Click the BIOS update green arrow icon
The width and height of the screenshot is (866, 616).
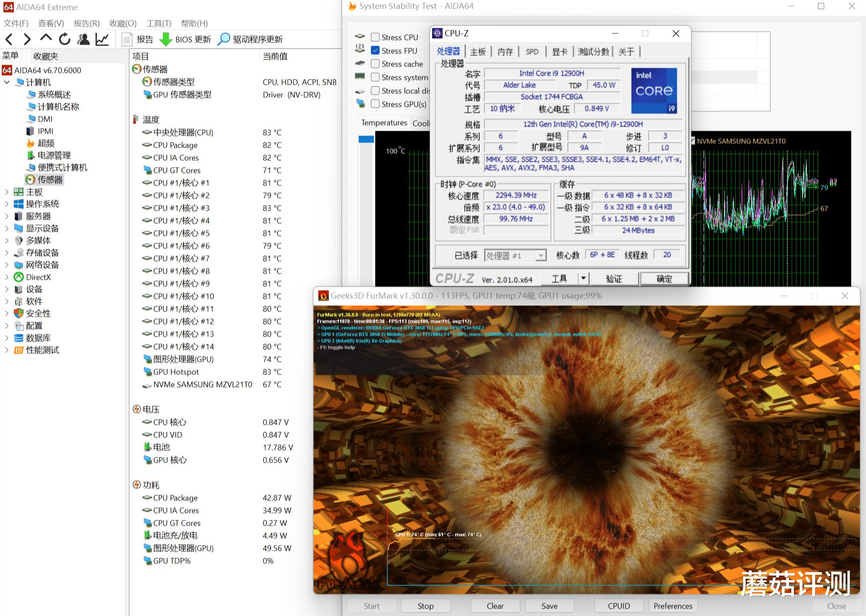(165, 40)
